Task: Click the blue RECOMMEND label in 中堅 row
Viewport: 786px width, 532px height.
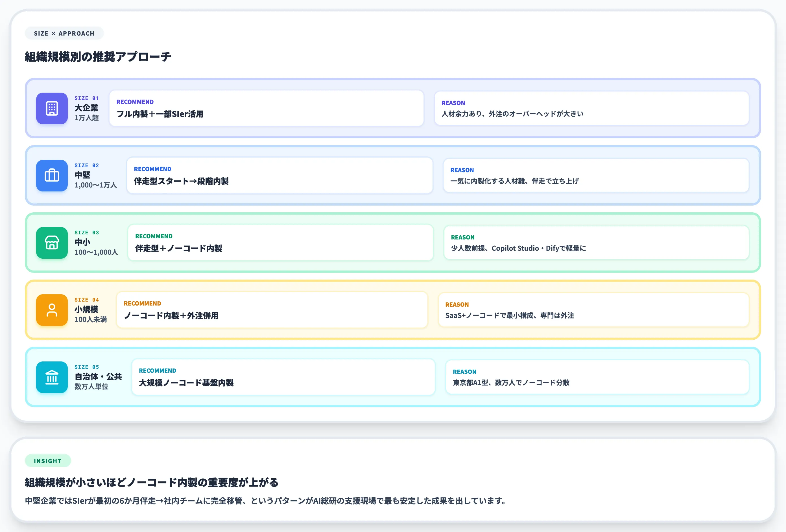Action: [x=152, y=169]
